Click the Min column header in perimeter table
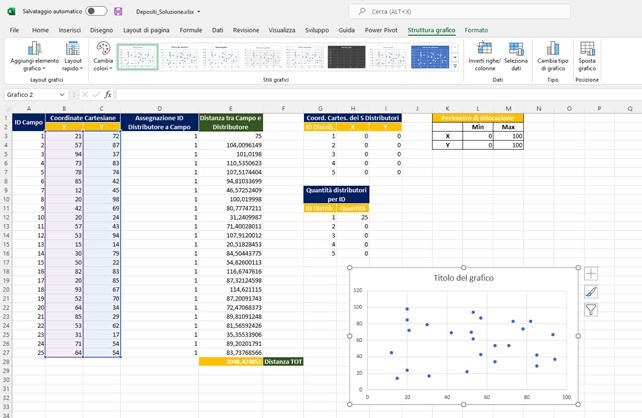This screenshot has width=642, height=418. click(x=478, y=127)
